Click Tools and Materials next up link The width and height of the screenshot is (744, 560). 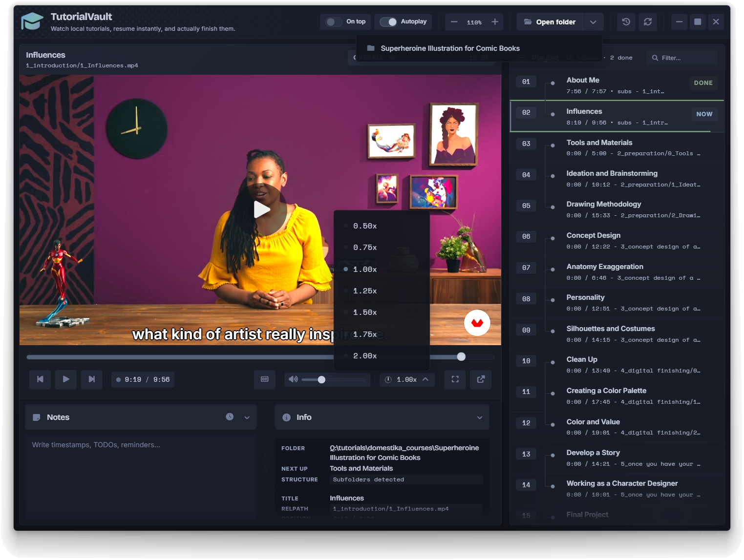click(x=361, y=468)
